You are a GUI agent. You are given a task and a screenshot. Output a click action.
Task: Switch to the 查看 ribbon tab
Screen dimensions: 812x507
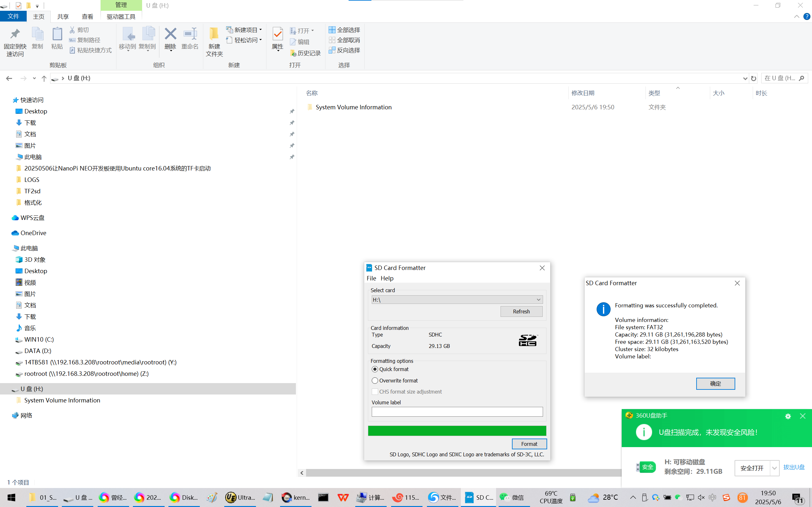87,16
